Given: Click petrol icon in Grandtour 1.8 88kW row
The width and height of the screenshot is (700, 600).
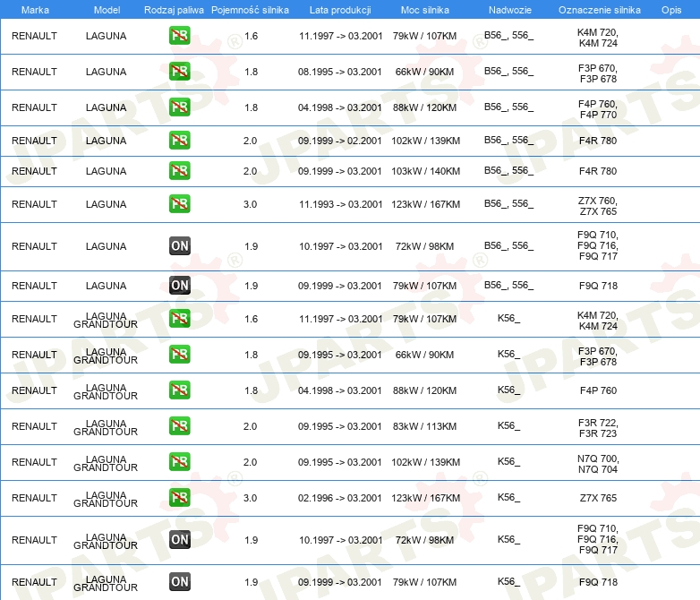Looking at the screenshot, I should [179, 390].
